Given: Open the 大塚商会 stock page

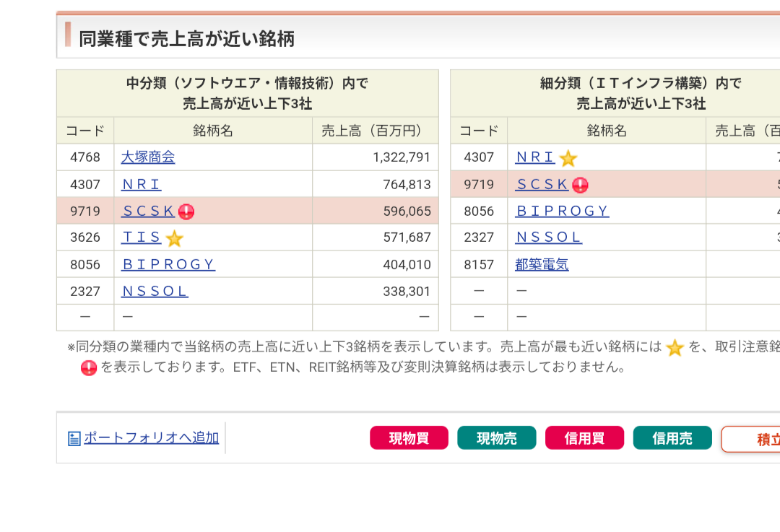Looking at the screenshot, I should point(147,157).
